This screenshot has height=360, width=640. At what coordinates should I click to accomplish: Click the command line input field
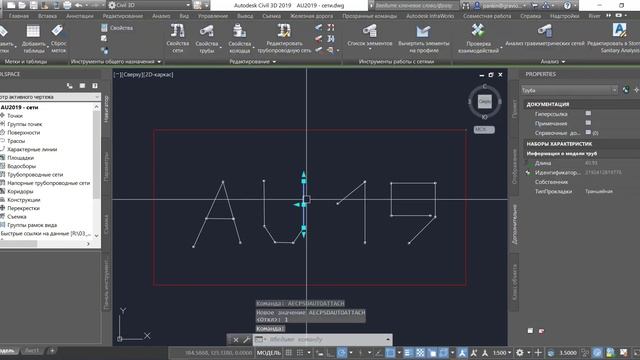322,340
